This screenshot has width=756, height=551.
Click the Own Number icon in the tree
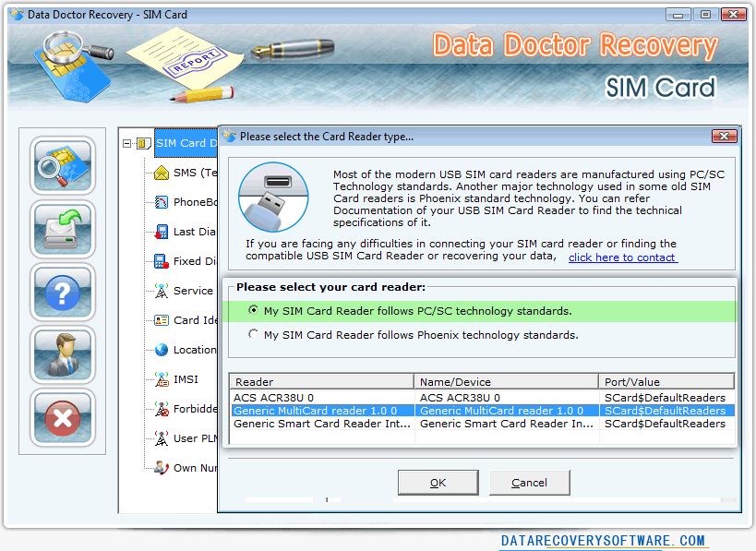coord(161,468)
